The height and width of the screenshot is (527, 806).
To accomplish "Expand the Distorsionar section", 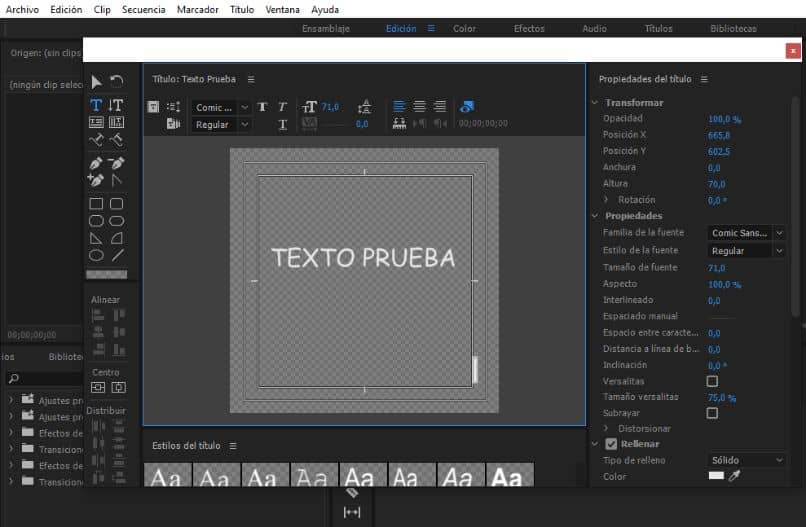I will coord(607,428).
